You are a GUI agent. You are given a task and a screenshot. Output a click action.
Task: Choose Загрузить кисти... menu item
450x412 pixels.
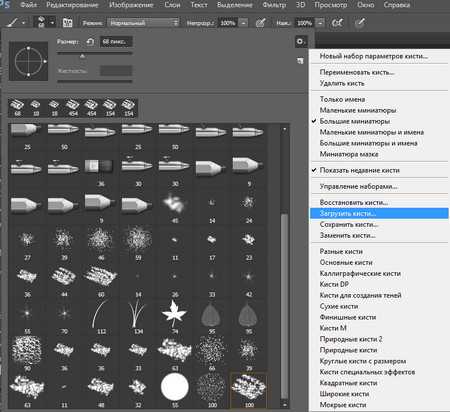click(x=379, y=213)
